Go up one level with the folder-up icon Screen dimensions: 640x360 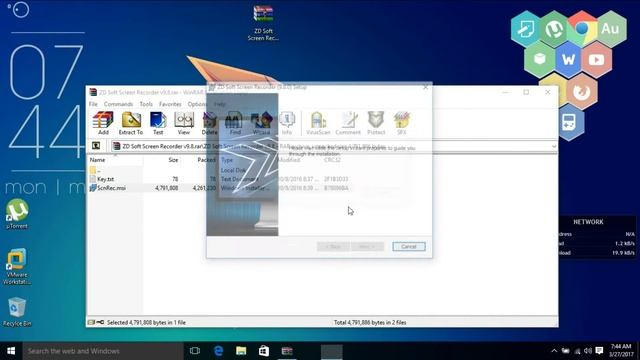point(96,146)
